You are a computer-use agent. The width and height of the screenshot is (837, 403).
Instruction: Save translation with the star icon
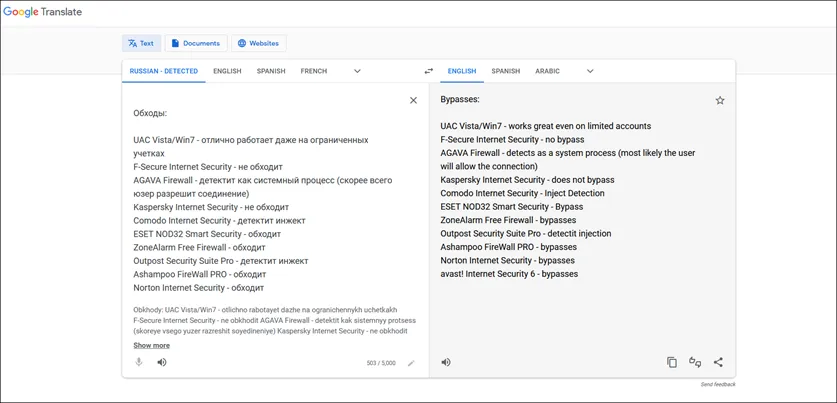coord(720,100)
